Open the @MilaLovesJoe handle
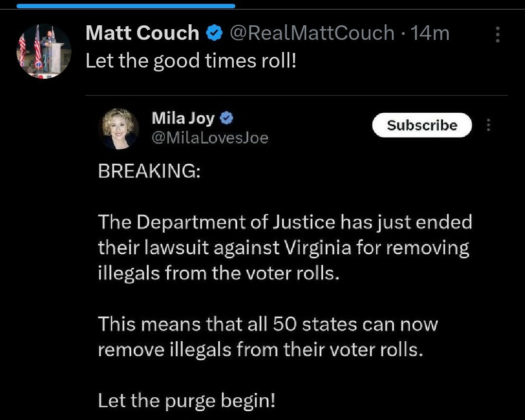The height and width of the screenshot is (420, 525). [x=210, y=138]
